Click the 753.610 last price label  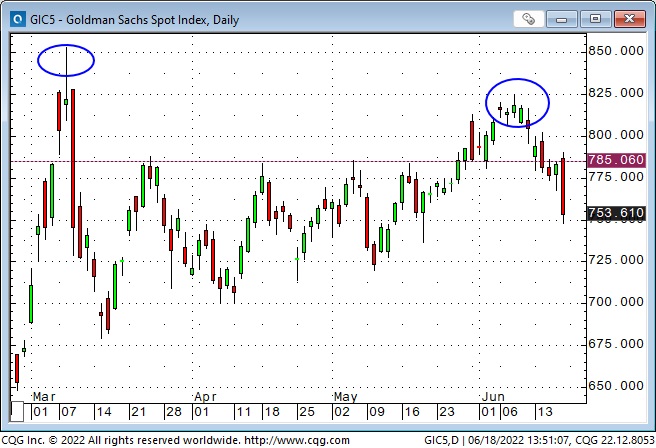[x=616, y=213]
